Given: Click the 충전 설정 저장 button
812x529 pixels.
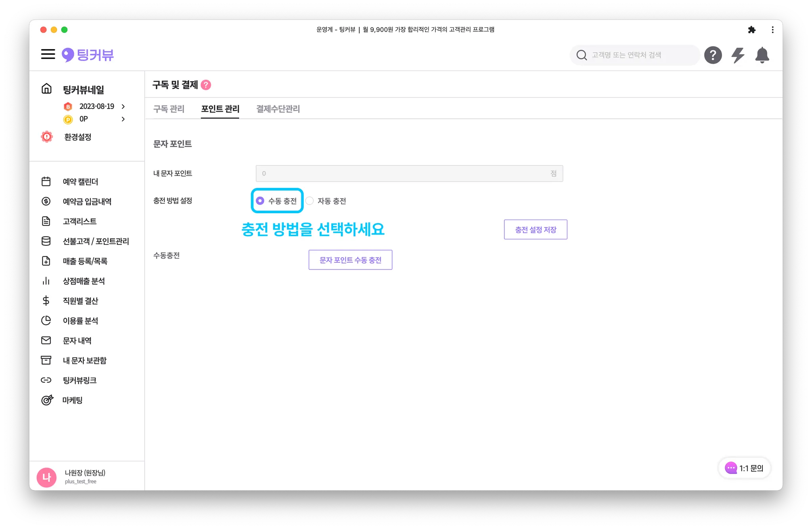Looking at the screenshot, I should point(535,229).
